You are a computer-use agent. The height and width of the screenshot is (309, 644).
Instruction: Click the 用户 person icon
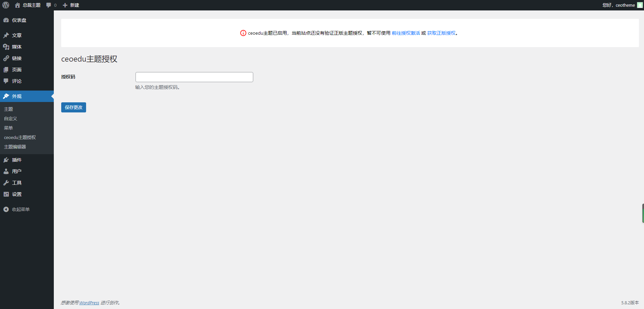click(x=6, y=171)
